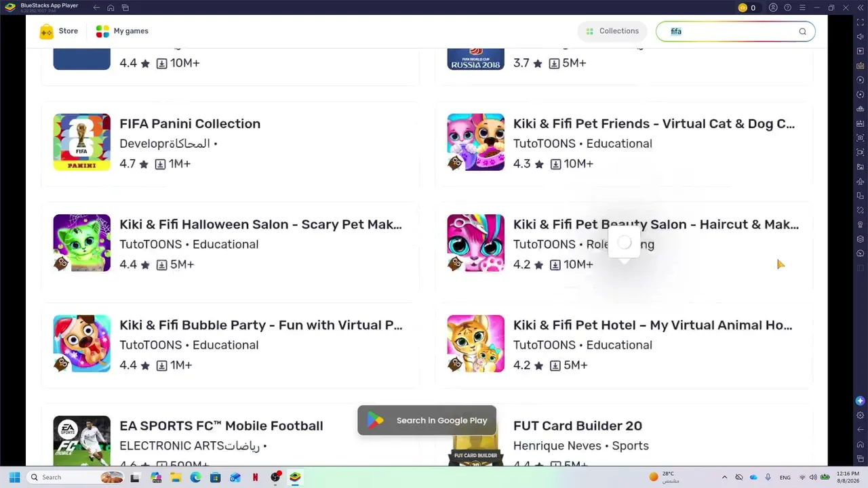The width and height of the screenshot is (868, 488).
Task: Open Kiki & Fifi Pet Friends app icon
Action: pos(476,142)
